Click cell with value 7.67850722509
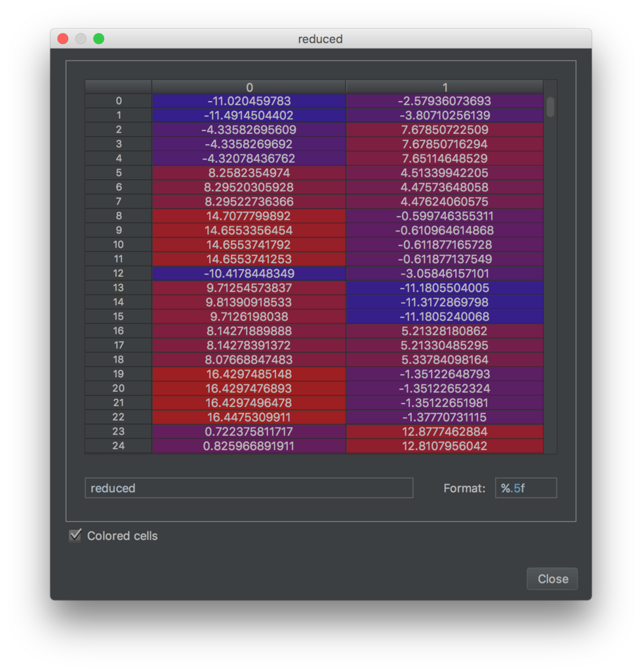 tap(445, 129)
